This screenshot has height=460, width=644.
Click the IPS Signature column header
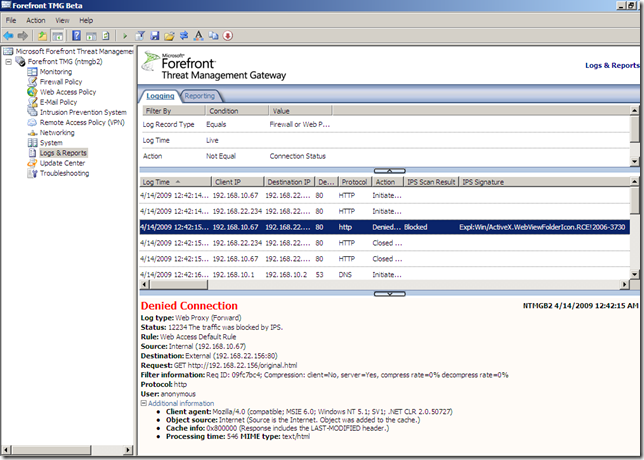pos(544,182)
